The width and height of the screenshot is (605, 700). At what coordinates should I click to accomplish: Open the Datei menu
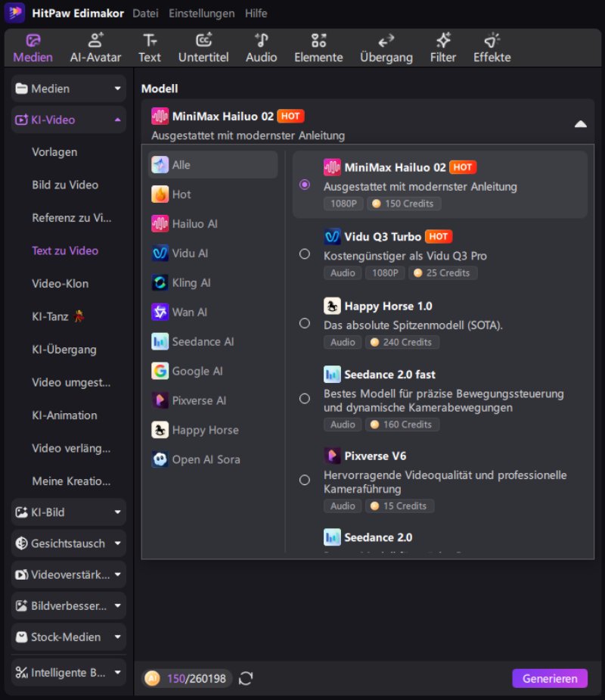(145, 14)
